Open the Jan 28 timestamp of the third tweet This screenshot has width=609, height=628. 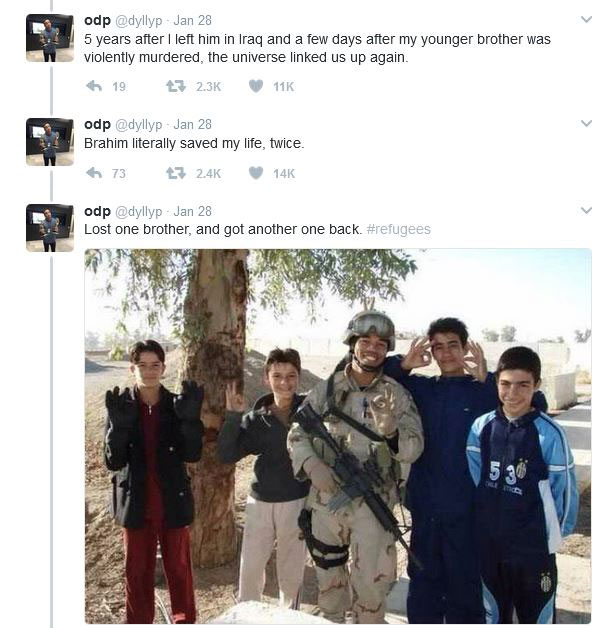[x=193, y=211]
